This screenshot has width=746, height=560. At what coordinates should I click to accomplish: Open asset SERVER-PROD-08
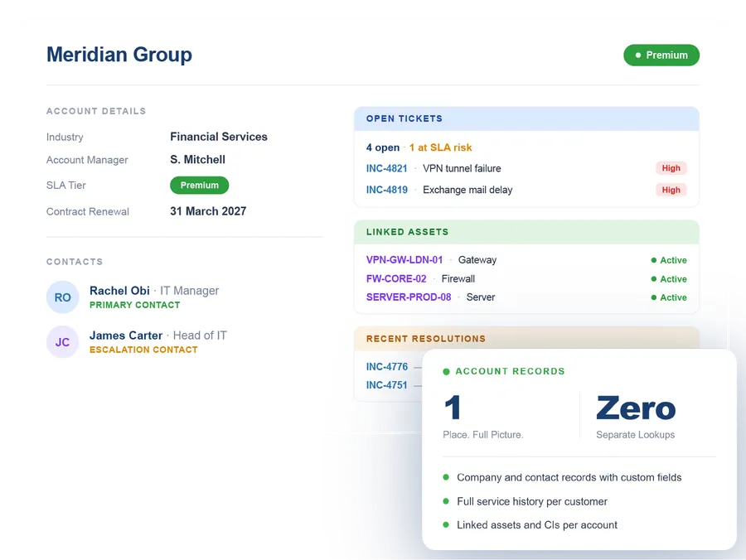[x=408, y=297]
